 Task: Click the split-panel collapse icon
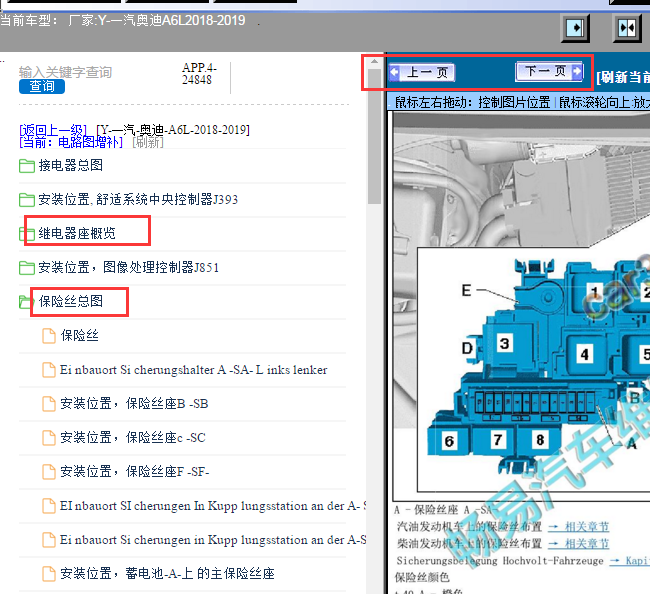tap(627, 28)
